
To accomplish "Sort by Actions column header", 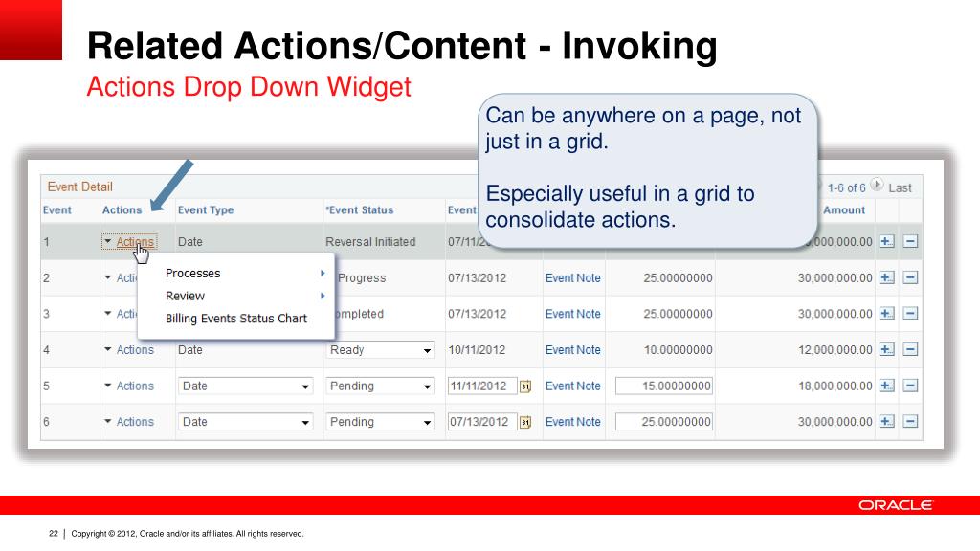I will click(x=122, y=209).
